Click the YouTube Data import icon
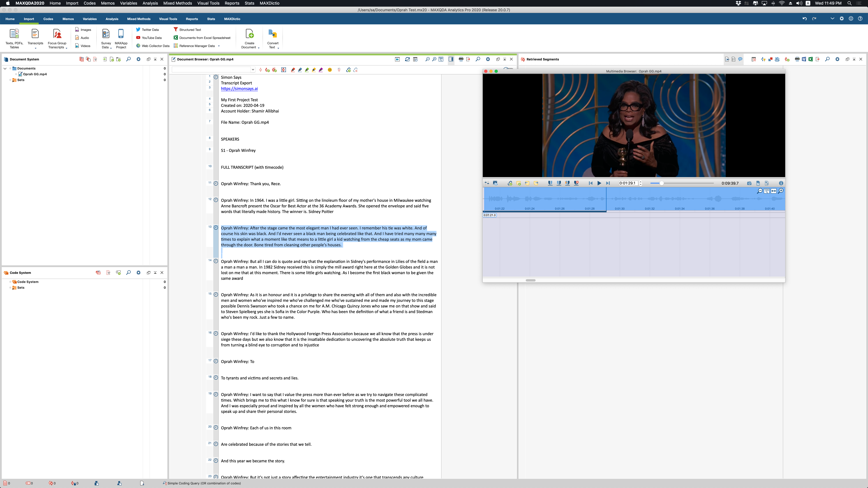Viewport: 868px width, 488px height. click(138, 38)
